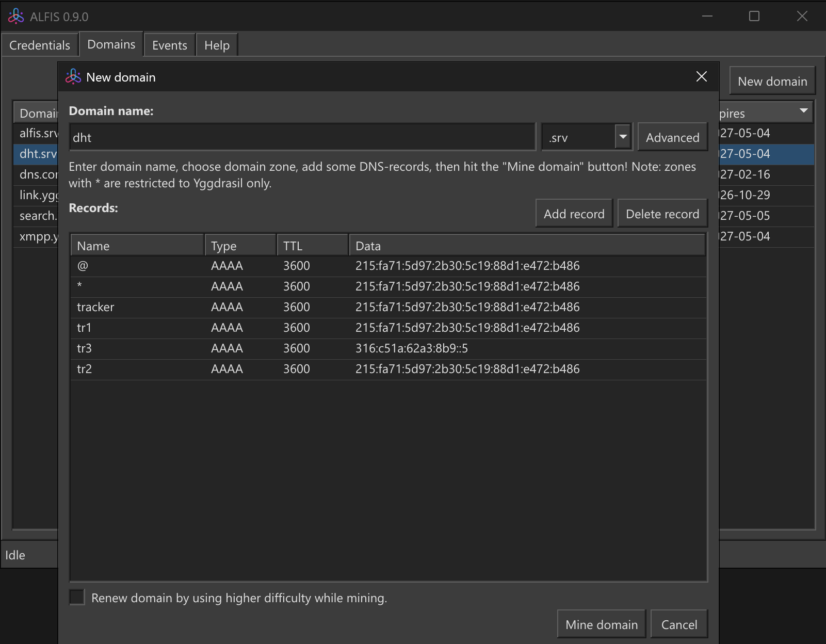Switch to the Domains tab
The width and height of the screenshot is (826, 644).
(x=111, y=44)
